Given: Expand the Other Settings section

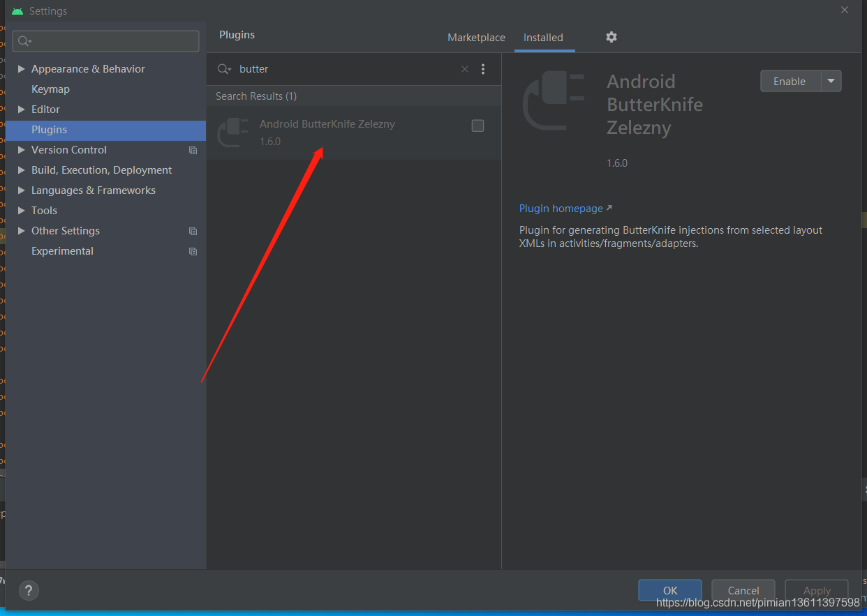Looking at the screenshot, I should (22, 231).
